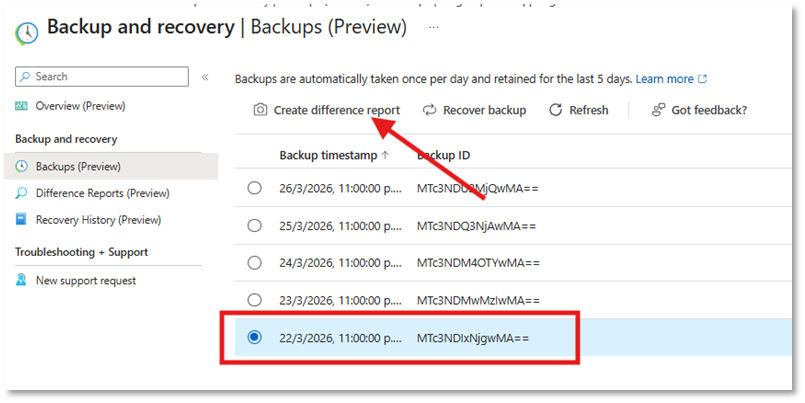Click the Recovery History sidebar icon

[22, 220]
